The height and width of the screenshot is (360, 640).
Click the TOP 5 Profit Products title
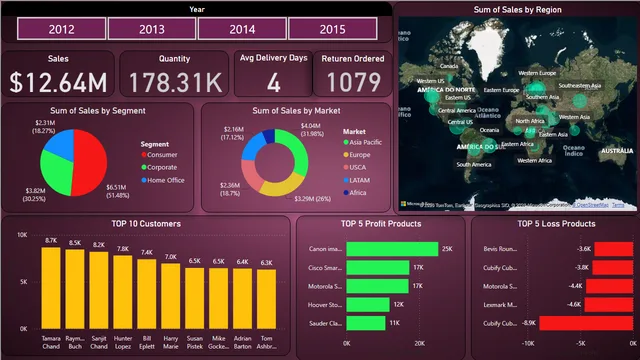tap(381, 224)
